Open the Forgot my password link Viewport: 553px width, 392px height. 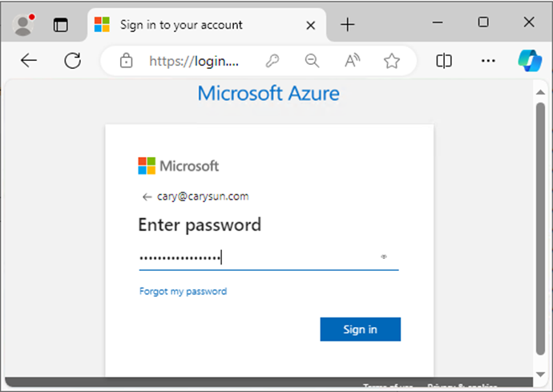pyautogui.click(x=183, y=292)
